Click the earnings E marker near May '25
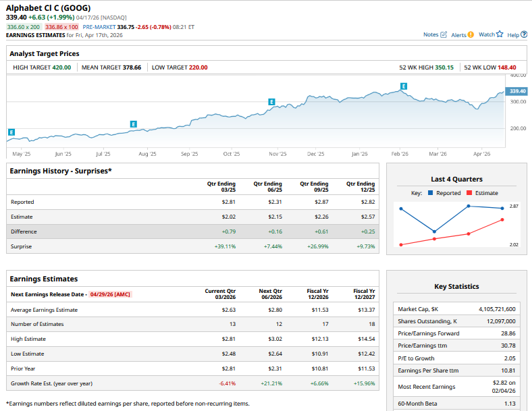Viewport: 532px width, 411px height. [x=11, y=132]
